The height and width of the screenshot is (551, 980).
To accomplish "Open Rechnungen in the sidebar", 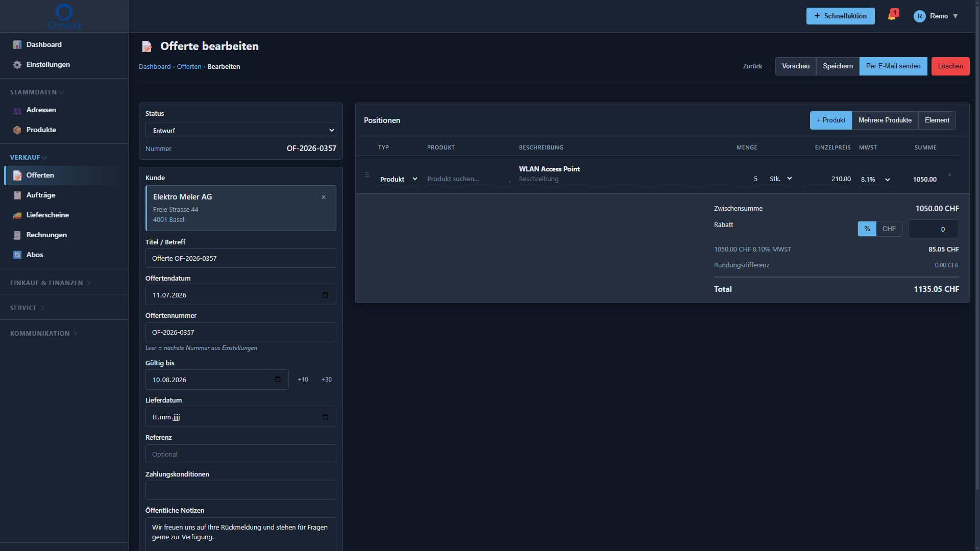I will pos(64,235).
